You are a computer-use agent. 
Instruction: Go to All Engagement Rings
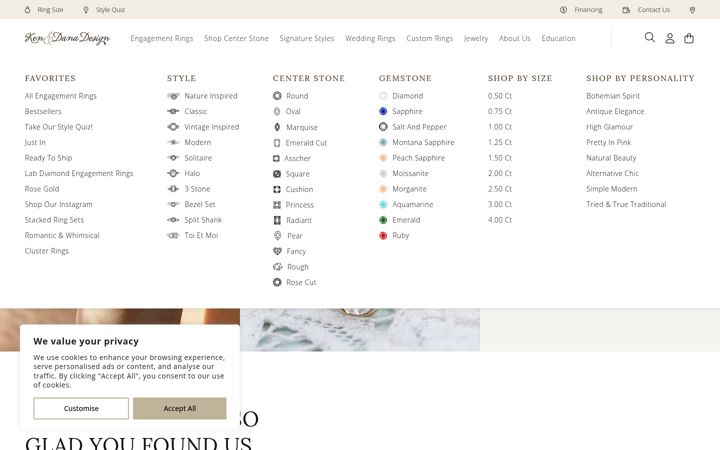(x=61, y=96)
